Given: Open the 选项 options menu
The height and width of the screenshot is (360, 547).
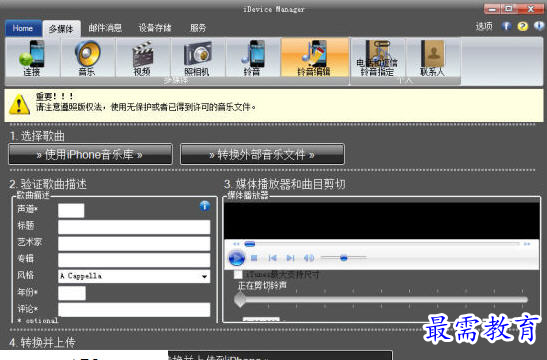Looking at the screenshot, I should tap(484, 27).
